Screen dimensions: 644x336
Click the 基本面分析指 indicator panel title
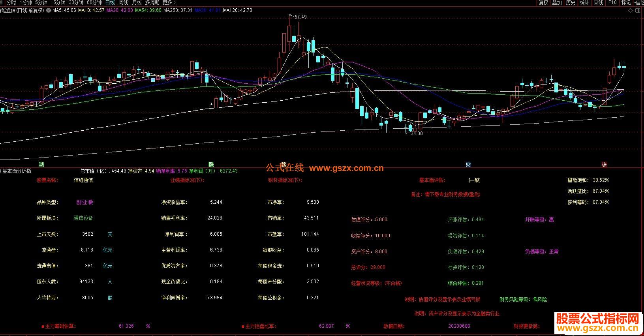pyautogui.click(x=17, y=171)
